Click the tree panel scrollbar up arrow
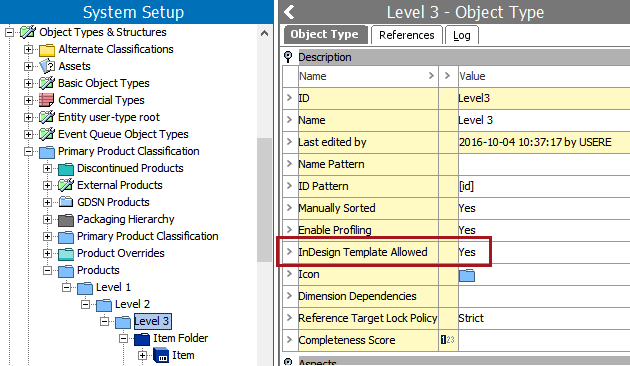The width and height of the screenshot is (630, 366). (264, 33)
